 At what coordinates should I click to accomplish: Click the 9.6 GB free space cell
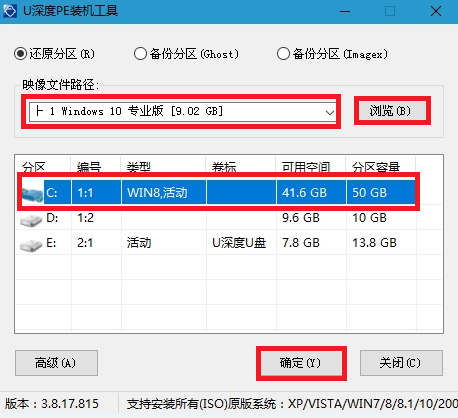[x=301, y=218]
